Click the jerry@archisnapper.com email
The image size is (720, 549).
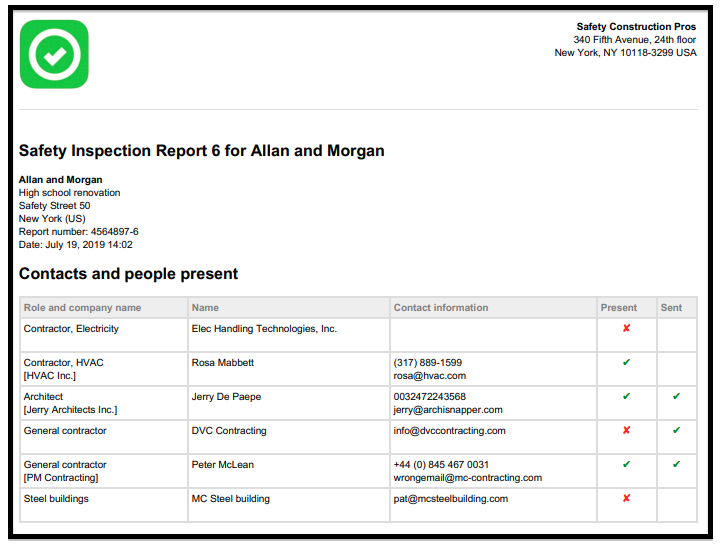[448, 410]
